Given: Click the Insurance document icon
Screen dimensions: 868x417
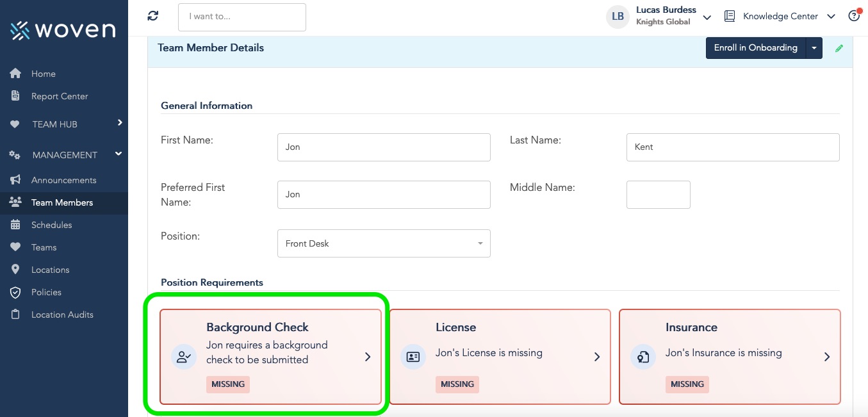Looking at the screenshot, I should click(x=643, y=357).
